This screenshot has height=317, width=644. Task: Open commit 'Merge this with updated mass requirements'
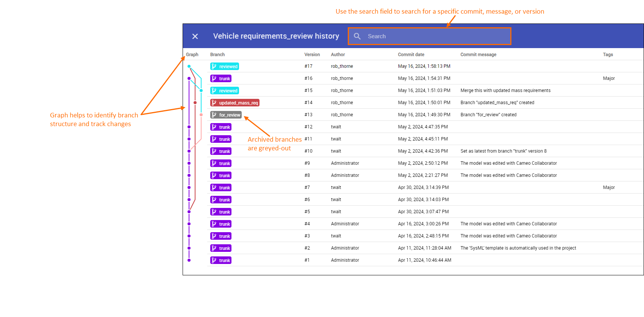tap(505, 91)
